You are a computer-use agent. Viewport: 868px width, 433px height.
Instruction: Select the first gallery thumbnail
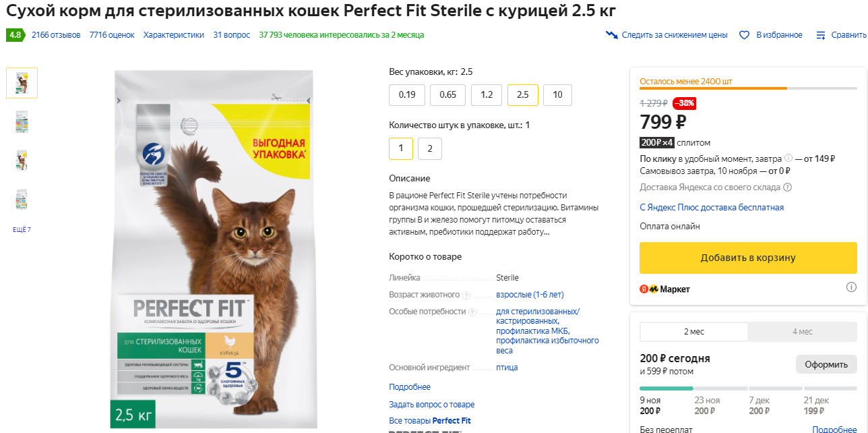tap(21, 82)
